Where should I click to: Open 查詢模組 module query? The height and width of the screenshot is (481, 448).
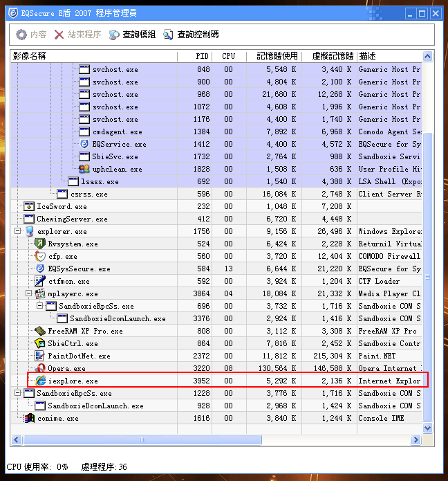(x=132, y=35)
